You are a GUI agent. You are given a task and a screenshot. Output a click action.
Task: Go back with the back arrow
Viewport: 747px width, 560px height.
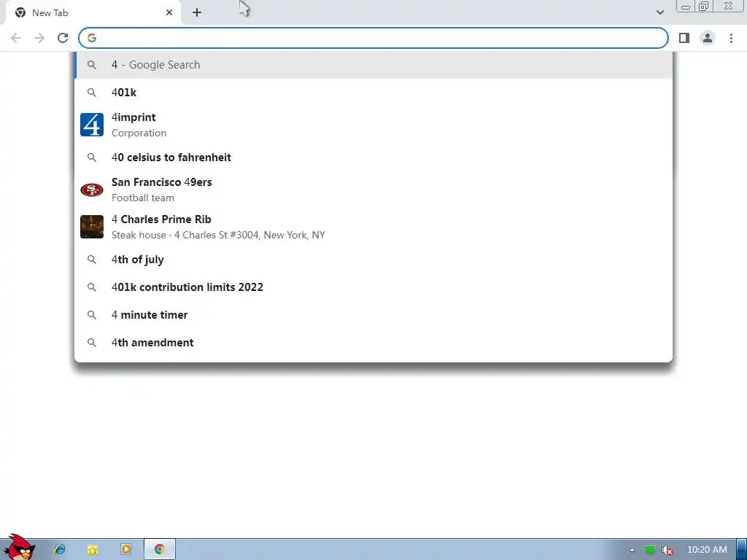[x=16, y=38]
